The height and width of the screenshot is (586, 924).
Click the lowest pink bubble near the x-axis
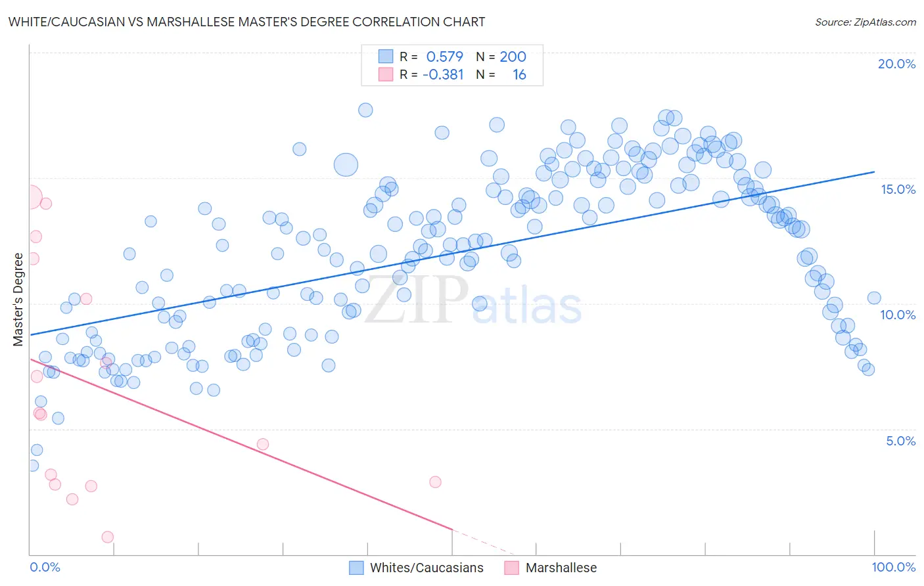108,537
